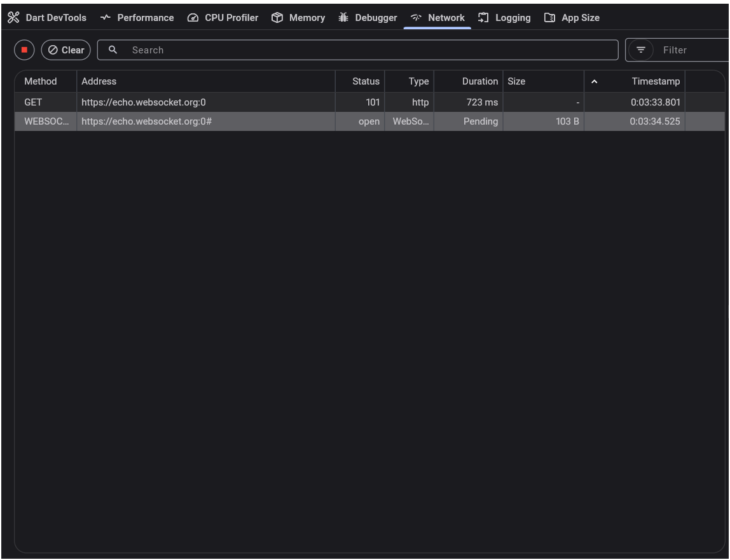The height and width of the screenshot is (560, 730).
Task: Open the App Size tab
Action: pos(572,18)
